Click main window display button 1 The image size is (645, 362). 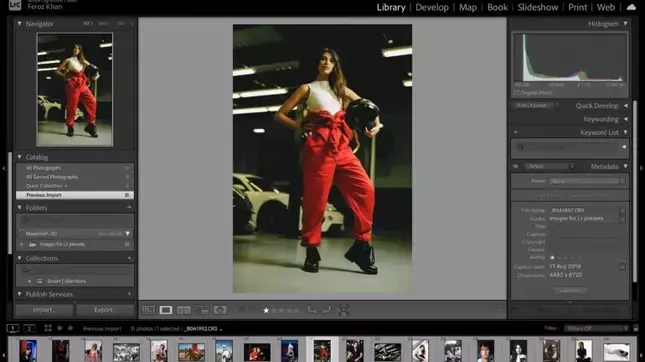13,328
